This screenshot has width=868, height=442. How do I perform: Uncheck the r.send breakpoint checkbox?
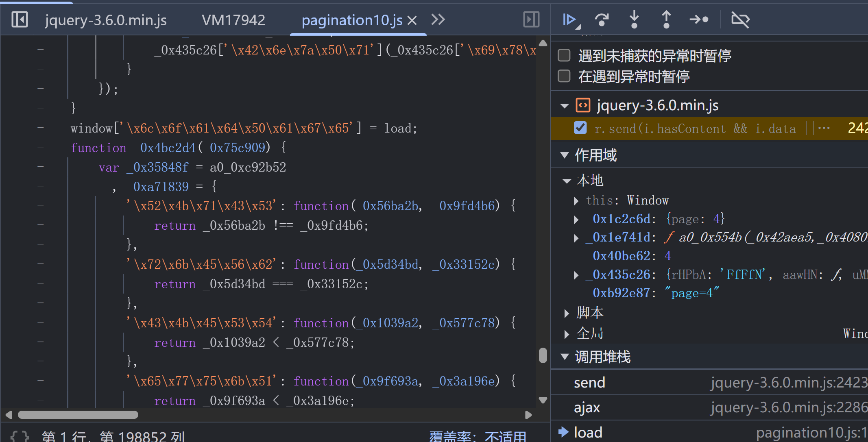(x=580, y=128)
